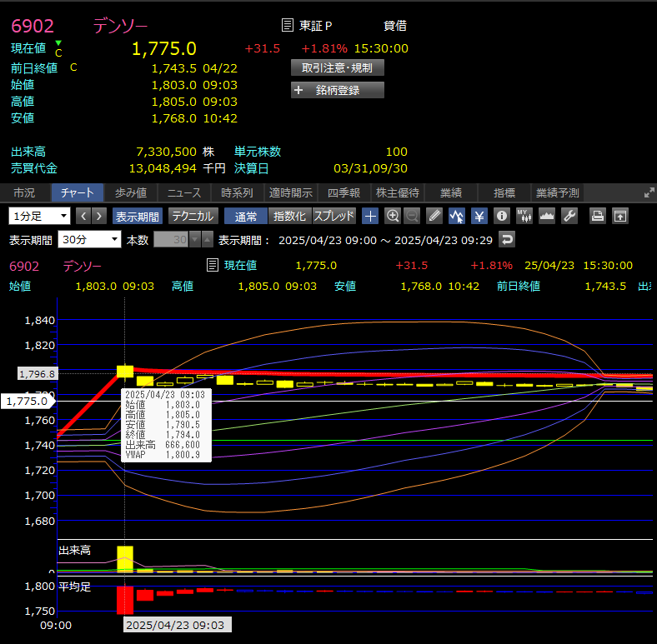Open the MY chart settings icon
Image resolution: width=657 pixels, height=644 pixels.
click(x=524, y=217)
